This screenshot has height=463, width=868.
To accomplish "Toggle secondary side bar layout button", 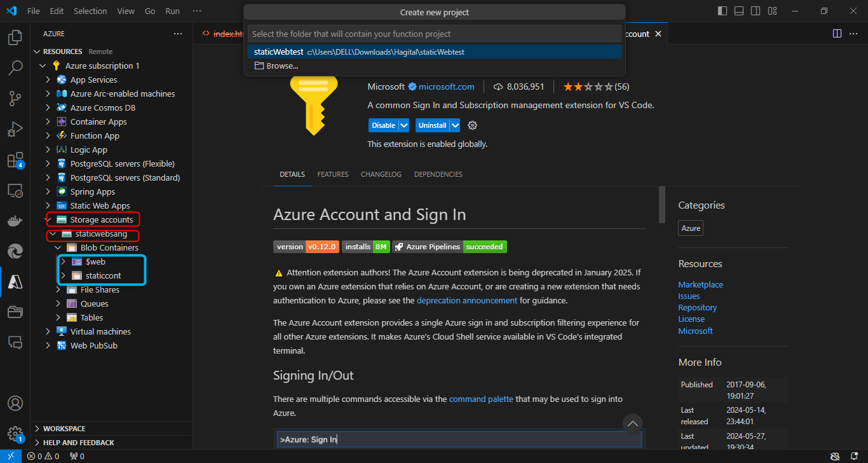I will [x=756, y=11].
